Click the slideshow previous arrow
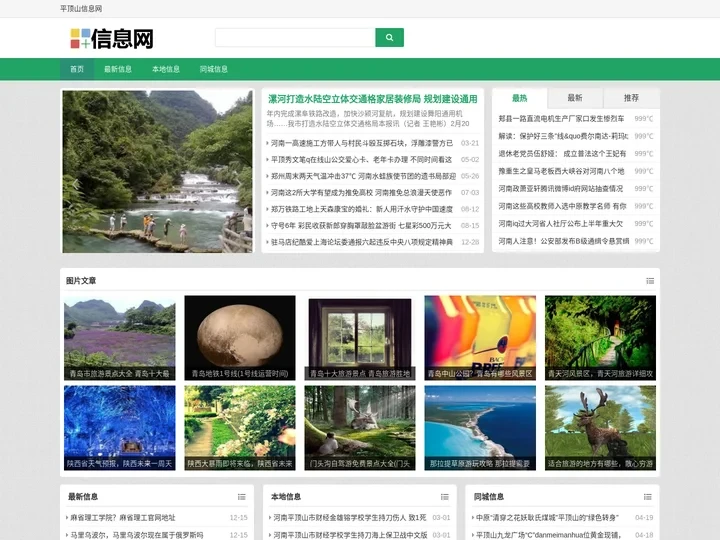720x540 pixels. (x=76, y=185)
